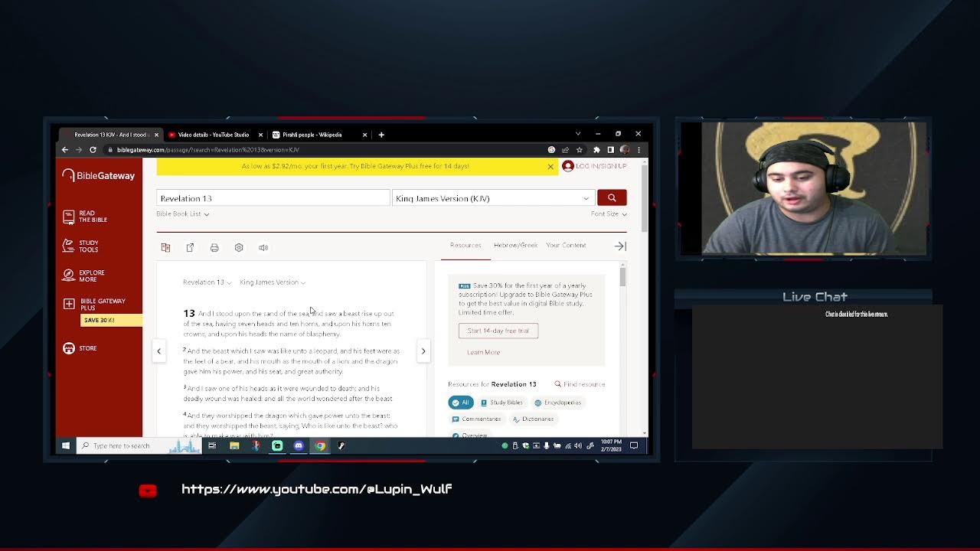Click the red search button
This screenshot has height=551, width=980.
(612, 197)
